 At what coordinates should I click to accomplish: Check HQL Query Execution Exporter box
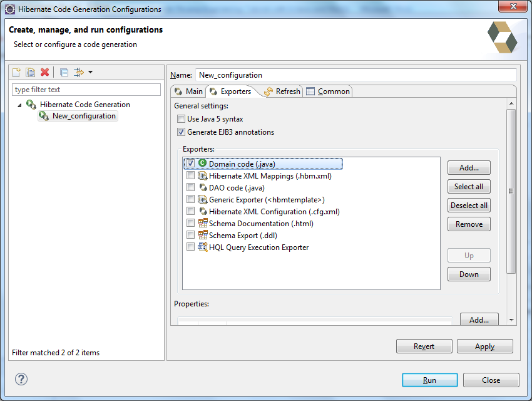(x=190, y=247)
